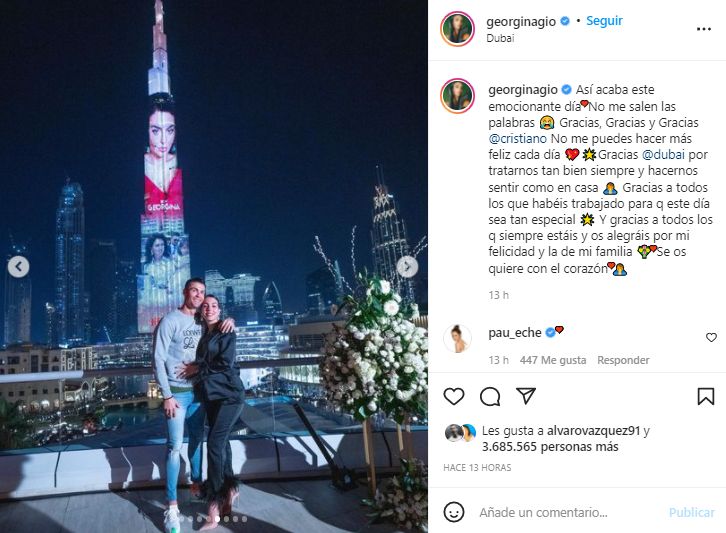Click the Seguir follow button
Screen dimensions: 726x533
pyautogui.click(x=604, y=21)
